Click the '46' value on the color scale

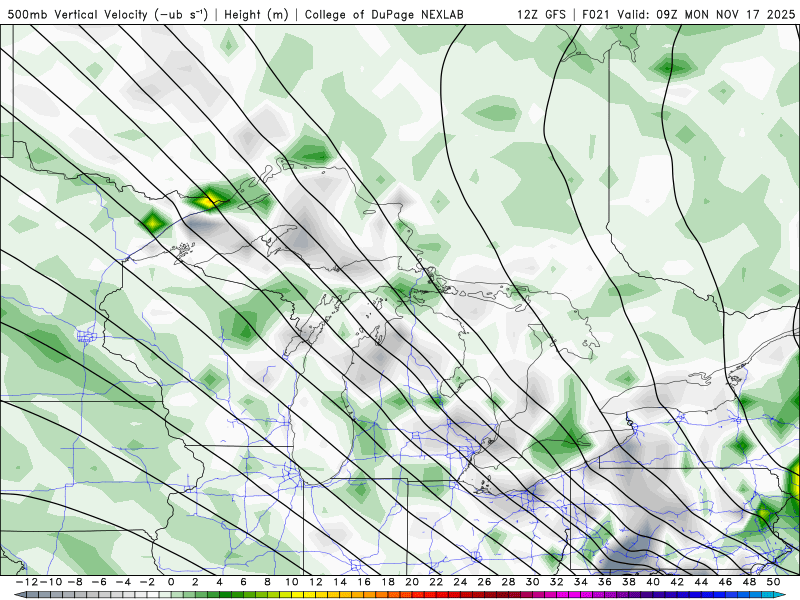[725, 582]
